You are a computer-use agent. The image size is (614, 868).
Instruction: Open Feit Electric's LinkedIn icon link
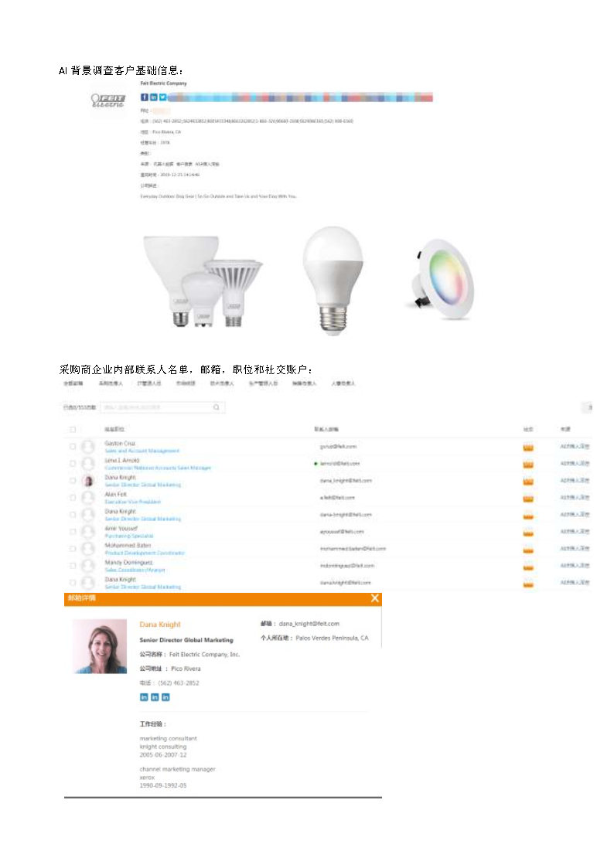click(x=153, y=97)
